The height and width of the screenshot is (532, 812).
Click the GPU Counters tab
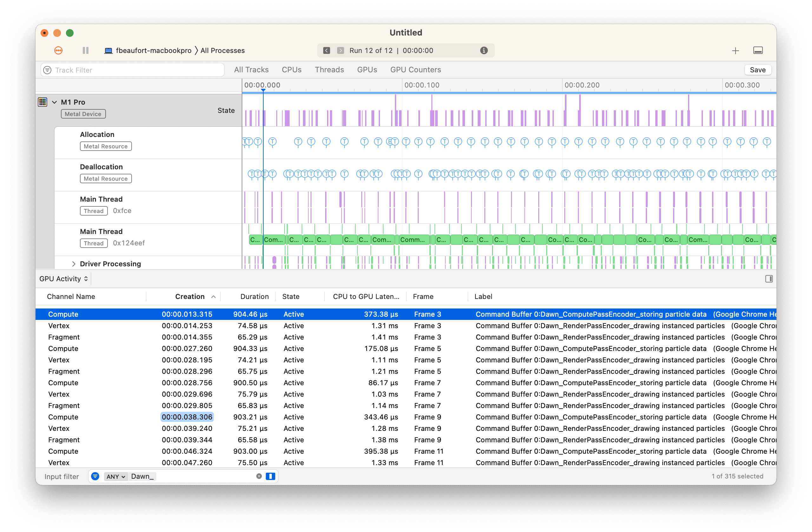pos(416,69)
